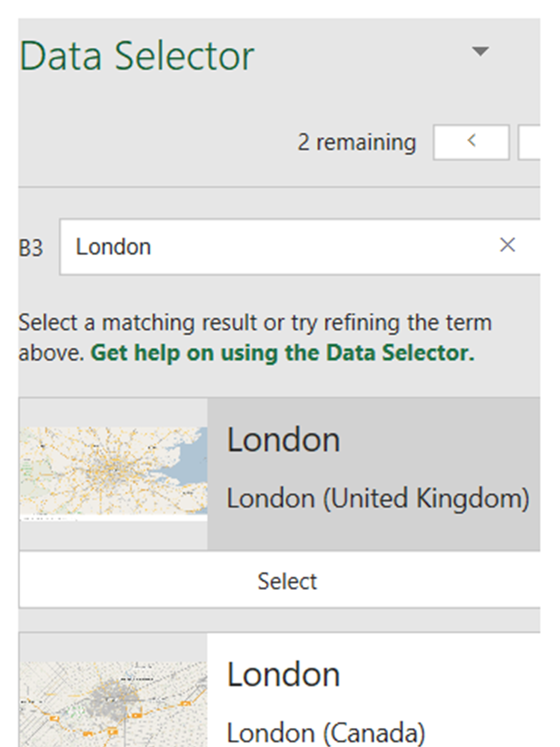Viewport: 560px width, 747px height.
Task: Click inside the London search box
Action: tap(280, 247)
